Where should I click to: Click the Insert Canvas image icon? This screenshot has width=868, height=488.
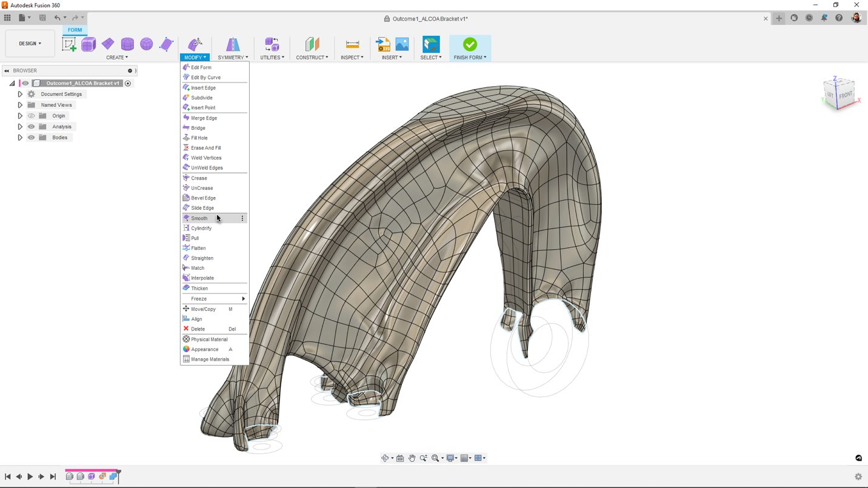[402, 44]
